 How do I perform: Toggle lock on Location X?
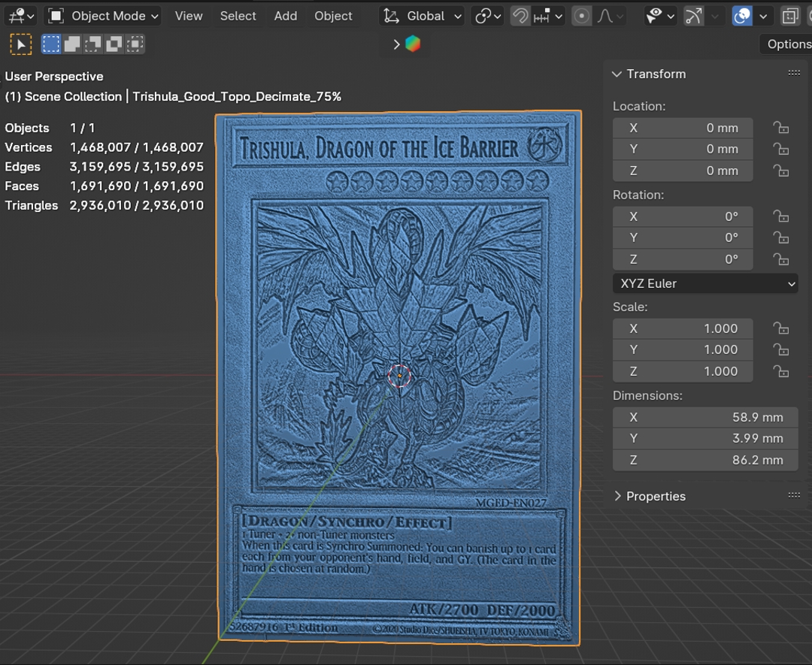click(x=781, y=128)
